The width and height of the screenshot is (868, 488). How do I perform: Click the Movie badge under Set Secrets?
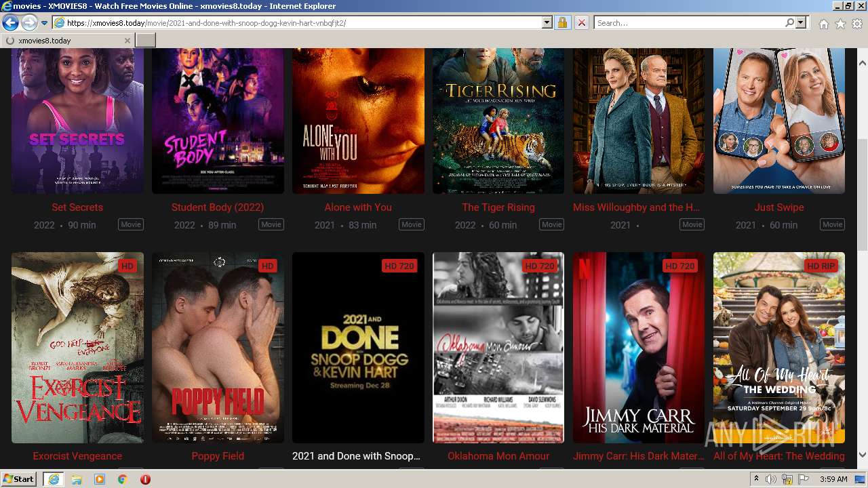(x=131, y=224)
